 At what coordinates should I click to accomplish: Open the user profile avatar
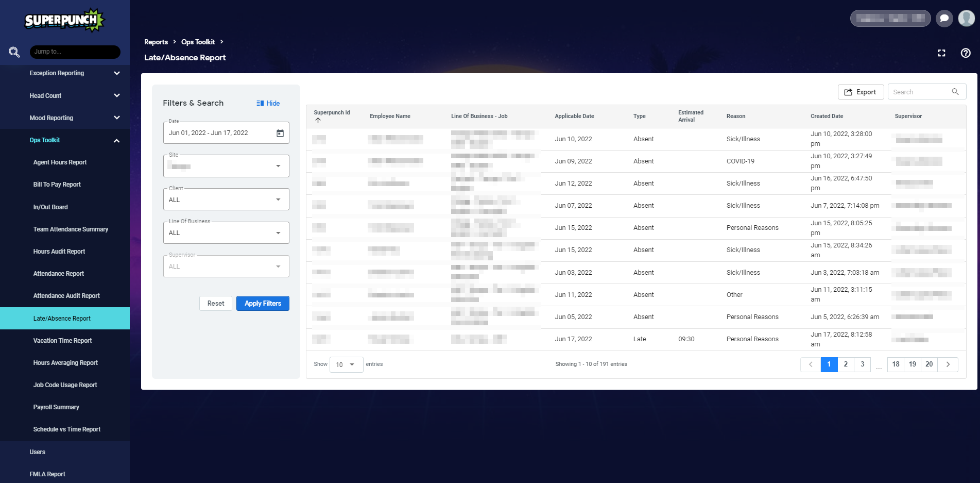click(x=967, y=18)
